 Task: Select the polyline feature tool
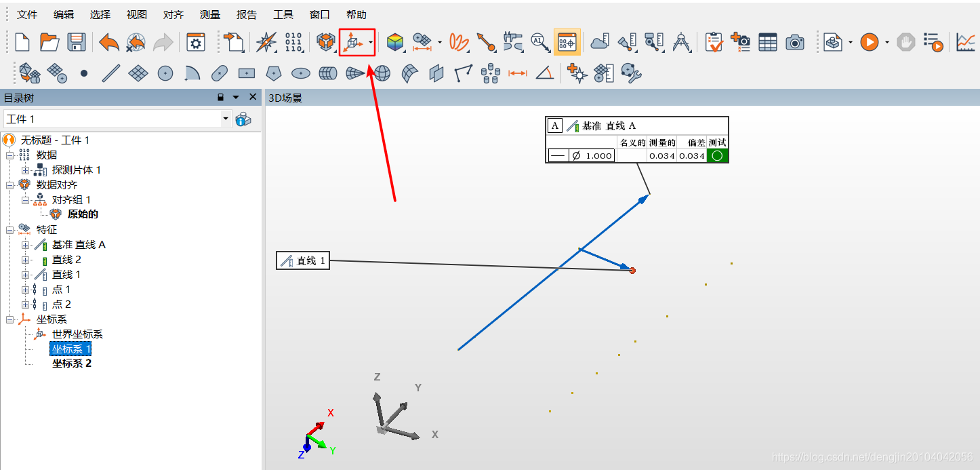(464, 73)
